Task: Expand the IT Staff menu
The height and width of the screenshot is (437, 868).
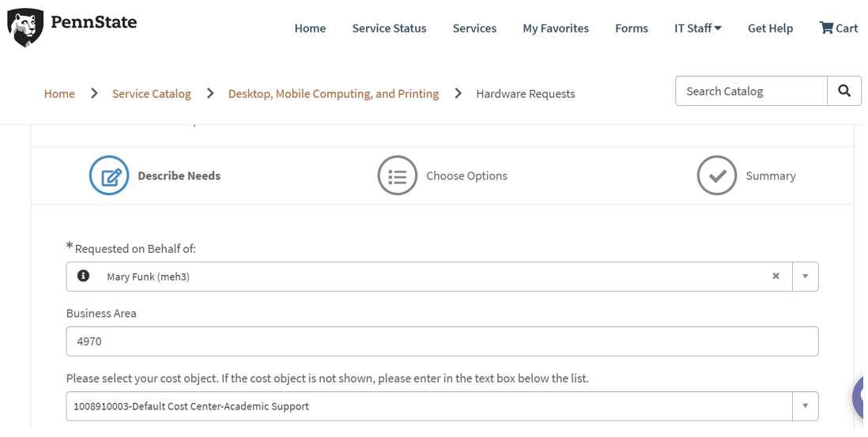Action: tap(697, 28)
